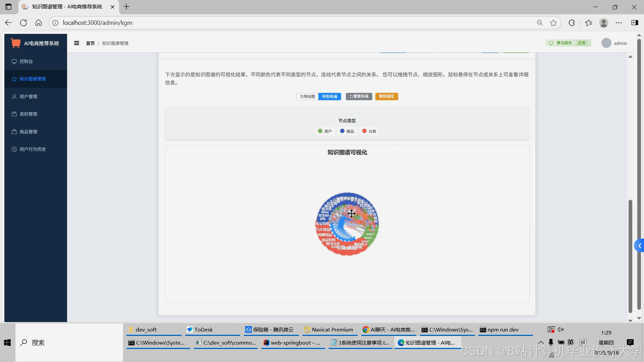
Task: Toggle red 分类 legend item
Action: (369, 131)
